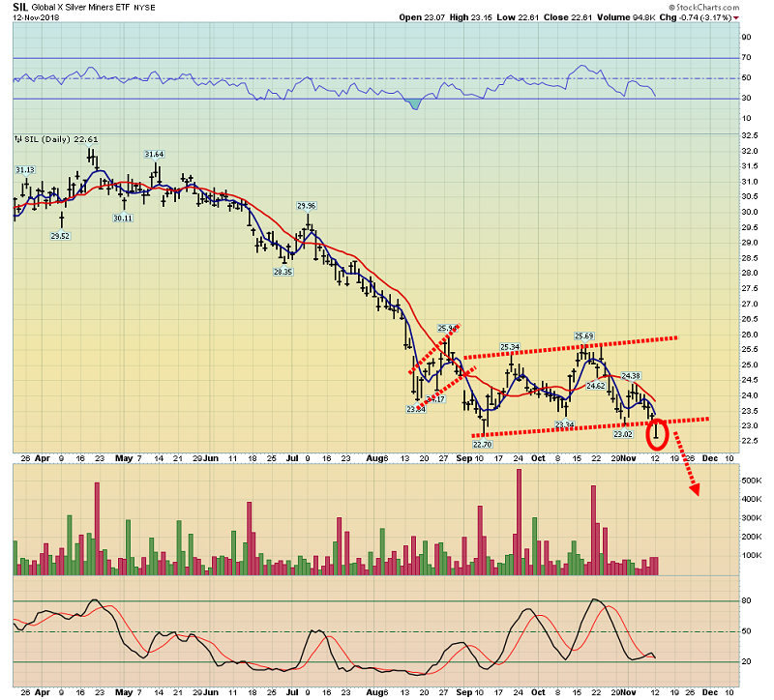The image size is (774, 700).
Task: Select the 22.5 price axis tick
Action: tap(751, 441)
